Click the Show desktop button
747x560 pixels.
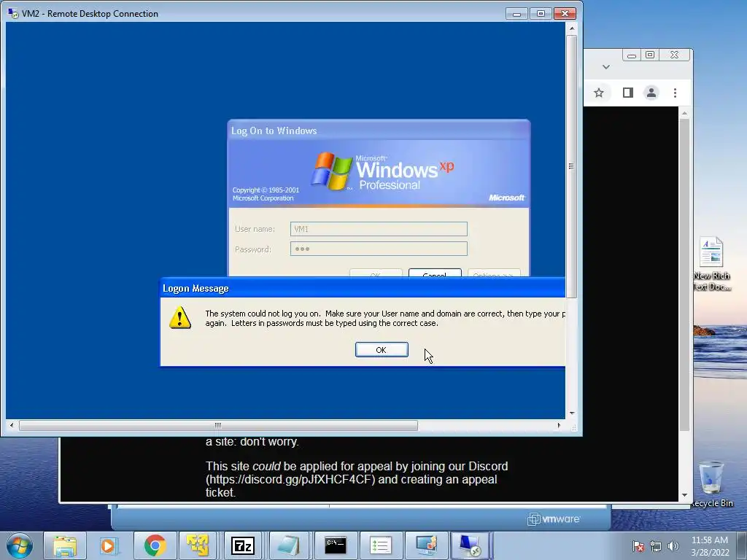tap(742, 546)
